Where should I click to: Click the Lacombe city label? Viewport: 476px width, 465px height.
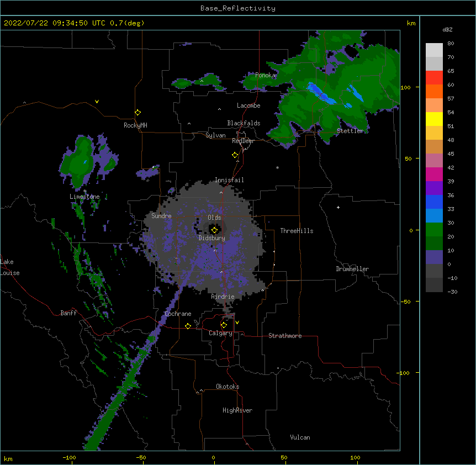pyautogui.click(x=248, y=105)
